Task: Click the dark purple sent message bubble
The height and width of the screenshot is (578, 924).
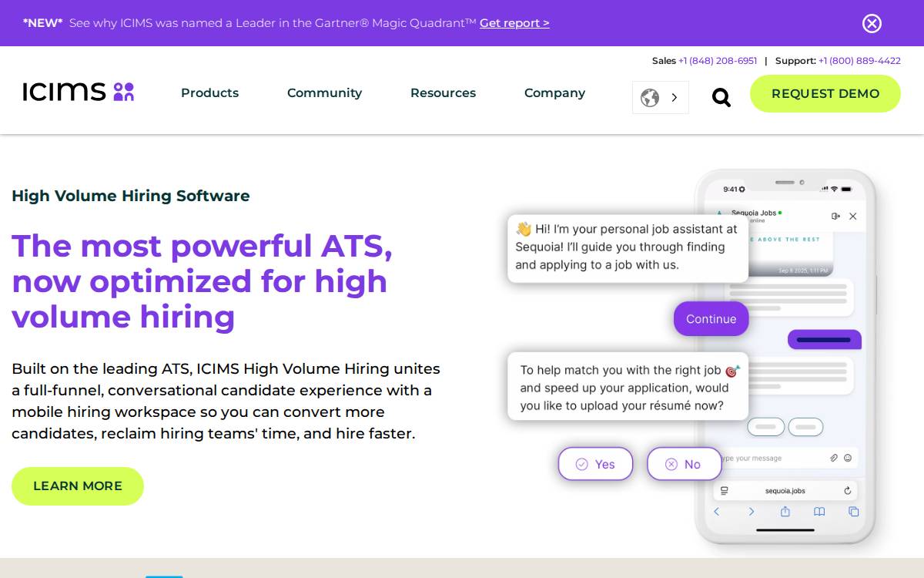Action: (x=824, y=340)
